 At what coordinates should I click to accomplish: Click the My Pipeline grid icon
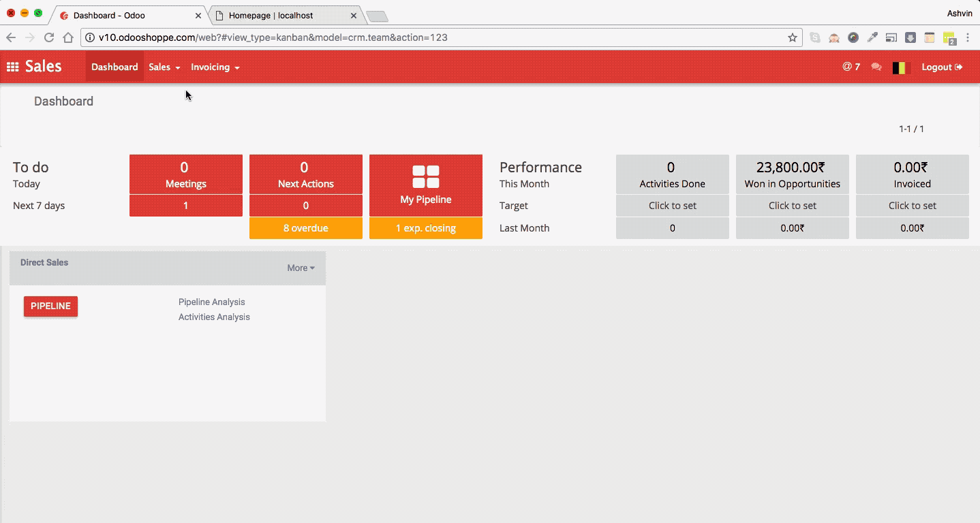pyautogui.click(x=426, y=176)
